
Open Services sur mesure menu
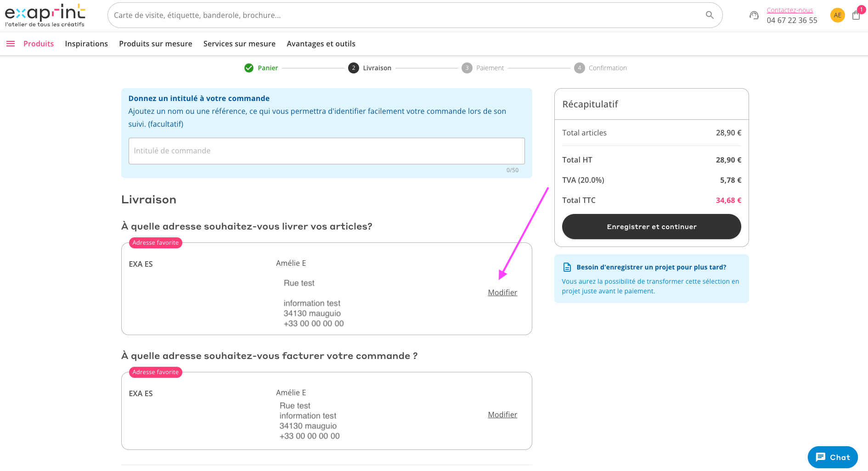point(239,44)
